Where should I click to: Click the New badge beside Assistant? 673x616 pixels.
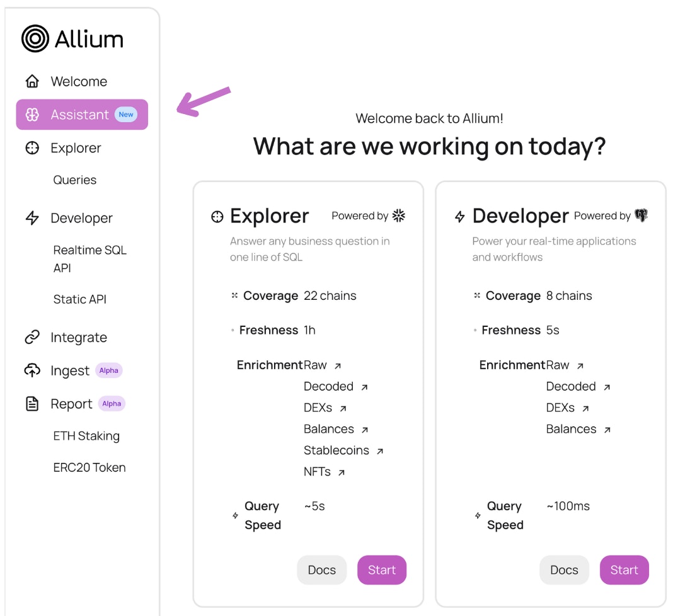pyautogui.click(x=126, y=115)
